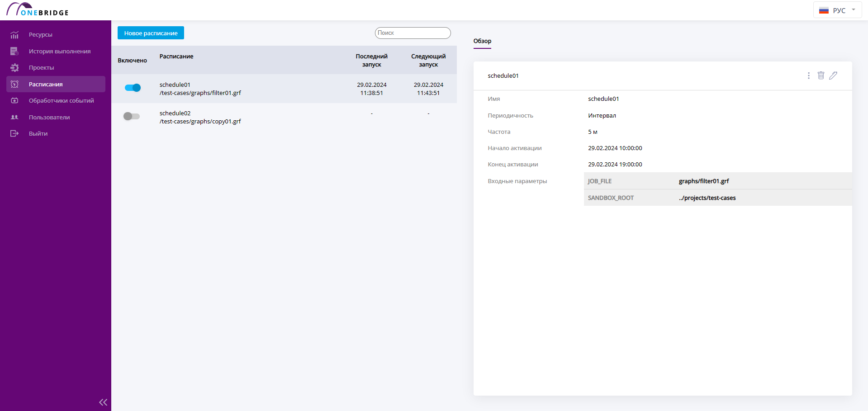Open Users via the people icon
The image size is (868, 411).
point(14,117)
